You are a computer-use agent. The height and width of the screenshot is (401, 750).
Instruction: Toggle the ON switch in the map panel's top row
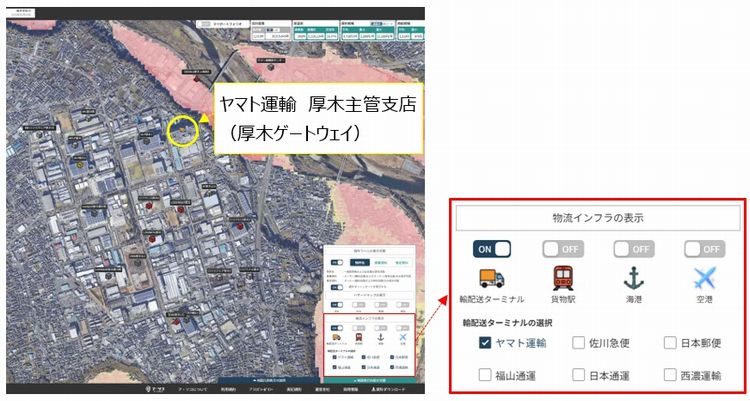point(337,262)
